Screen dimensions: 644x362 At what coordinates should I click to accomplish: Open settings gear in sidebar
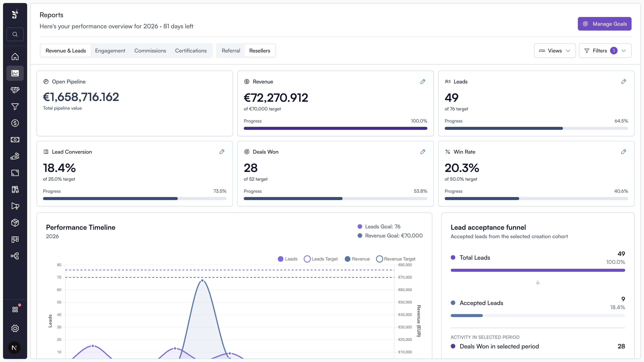click(x=15, y=328)
